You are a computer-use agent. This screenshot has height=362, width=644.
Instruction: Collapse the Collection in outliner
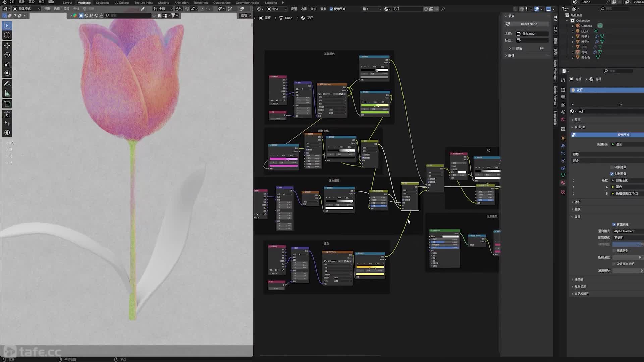pos(567,21)
